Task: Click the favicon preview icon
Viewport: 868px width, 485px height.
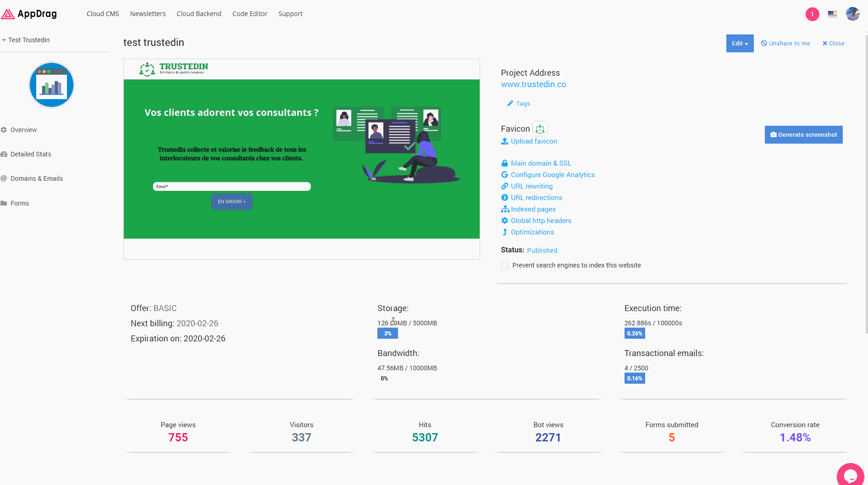Action: tap(540, 129)
